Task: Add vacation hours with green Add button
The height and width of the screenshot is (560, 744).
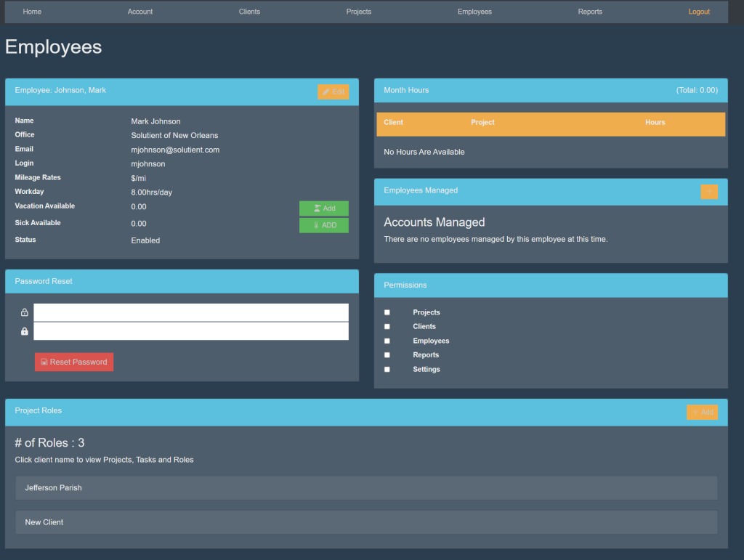Action: coord(323,208)
